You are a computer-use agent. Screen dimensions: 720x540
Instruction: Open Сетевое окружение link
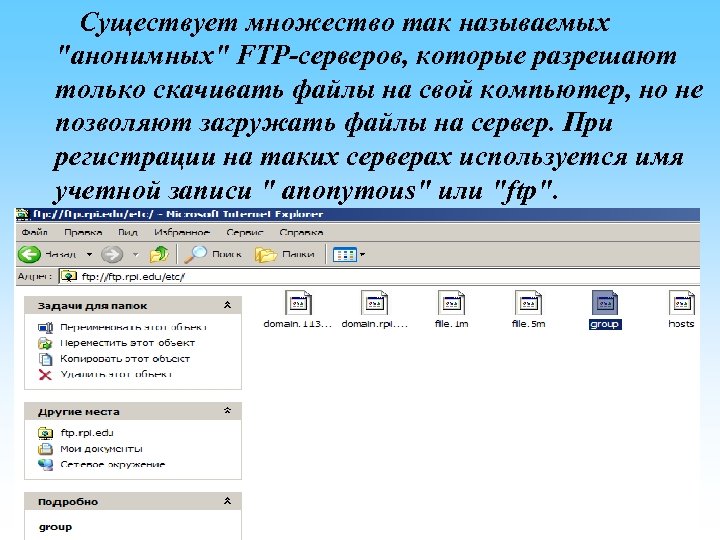tap(112, 464)
